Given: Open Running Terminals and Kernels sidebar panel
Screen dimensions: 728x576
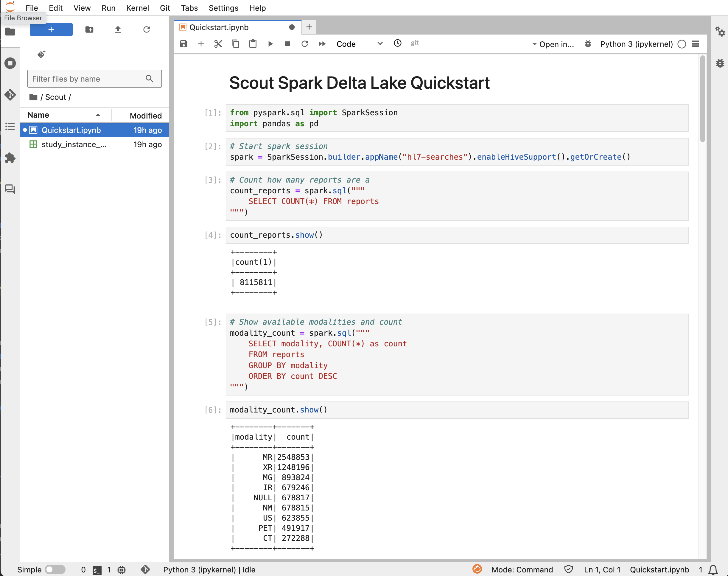Looking at the screenshot, I should [x=10, y=63].
